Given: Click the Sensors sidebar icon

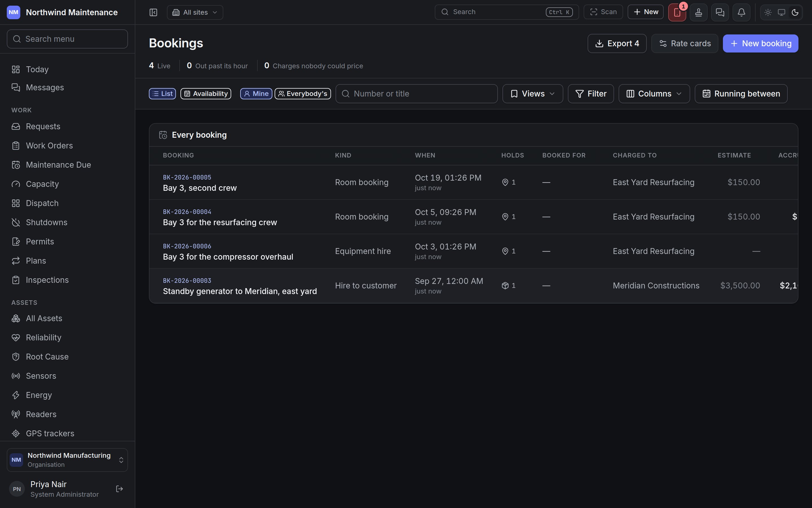Looking at the screenshot, I should pyautogui.click(x=16, y=376).
